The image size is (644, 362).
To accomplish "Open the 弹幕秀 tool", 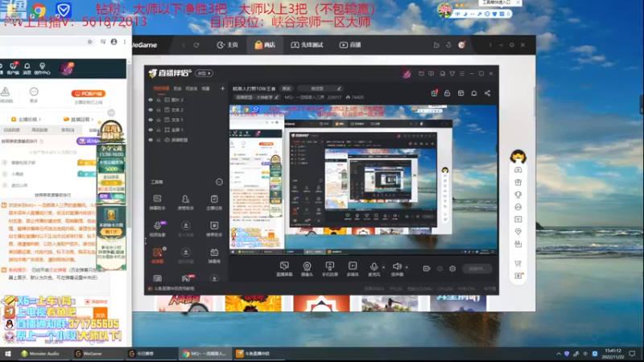I will coord(214,255).
